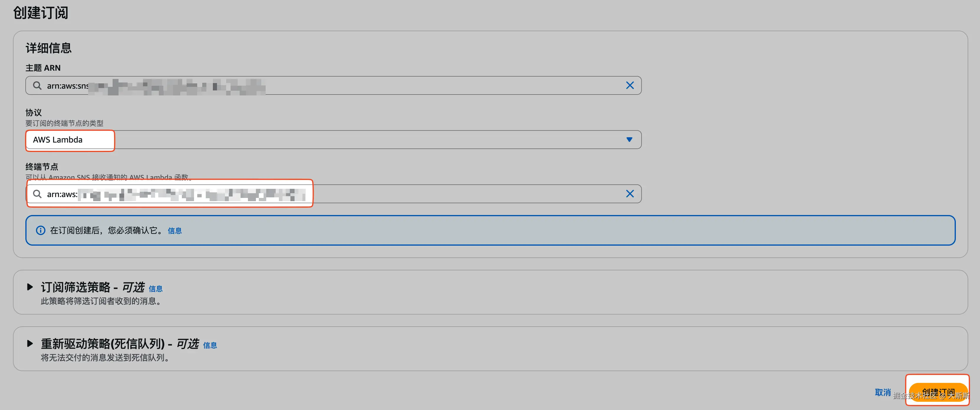Clear the 终端节点 field with X icon
This screenshot has width=980, height=410.
click(x=630, y=194)
